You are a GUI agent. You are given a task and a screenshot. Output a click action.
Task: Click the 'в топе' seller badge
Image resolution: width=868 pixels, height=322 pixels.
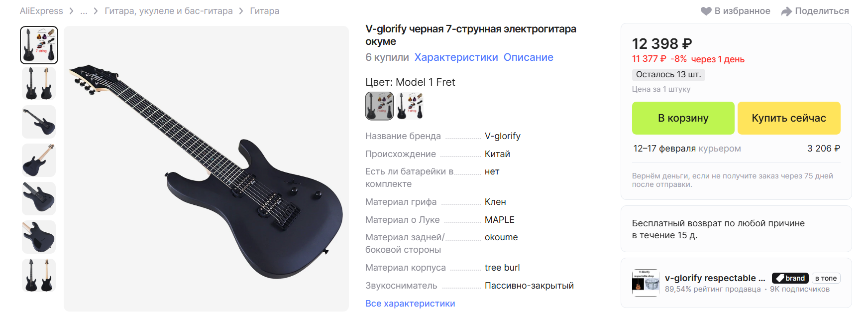pyautogui.click(x=826, y=278)
